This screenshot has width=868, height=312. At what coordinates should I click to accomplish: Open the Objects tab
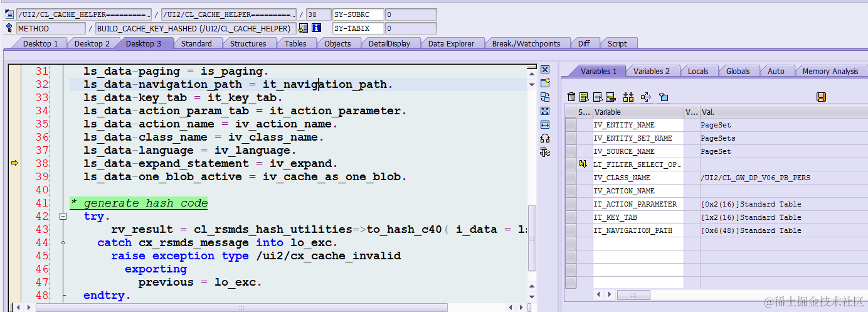337,43
